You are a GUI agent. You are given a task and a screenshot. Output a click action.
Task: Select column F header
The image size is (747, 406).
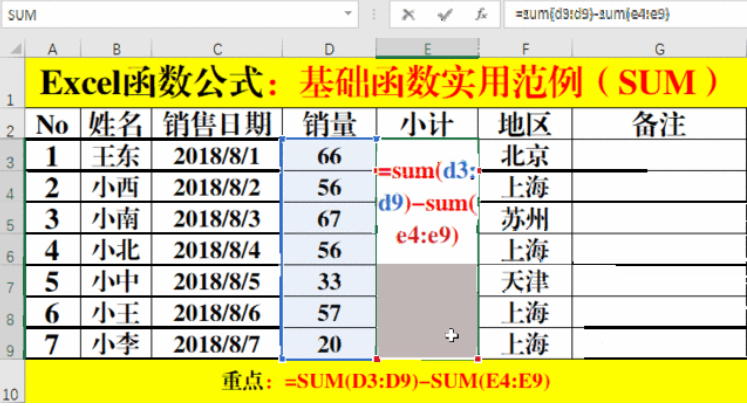[x=525, y=49]
